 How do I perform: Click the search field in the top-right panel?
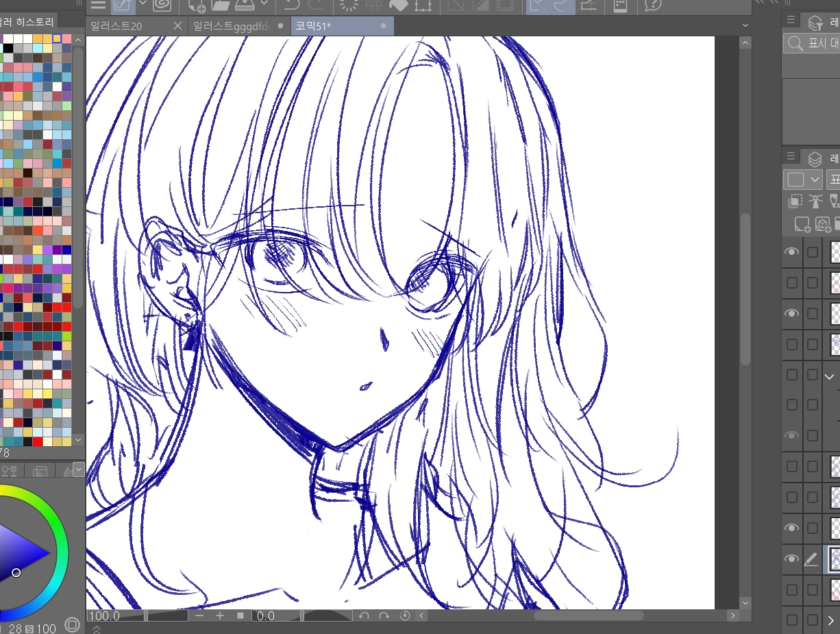point(815,44)
